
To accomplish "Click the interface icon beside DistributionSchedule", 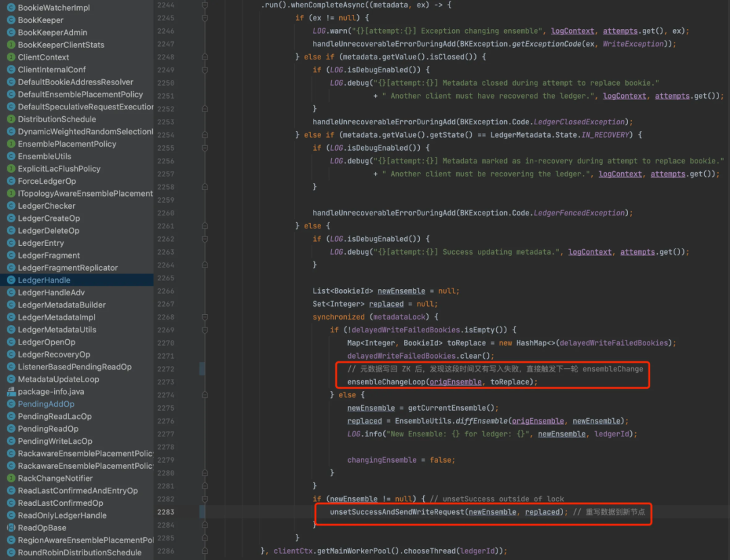I will (x=11, y=119).
